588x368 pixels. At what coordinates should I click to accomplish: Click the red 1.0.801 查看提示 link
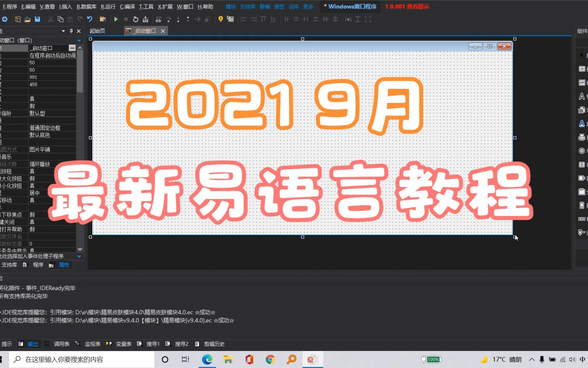point(407,6)
